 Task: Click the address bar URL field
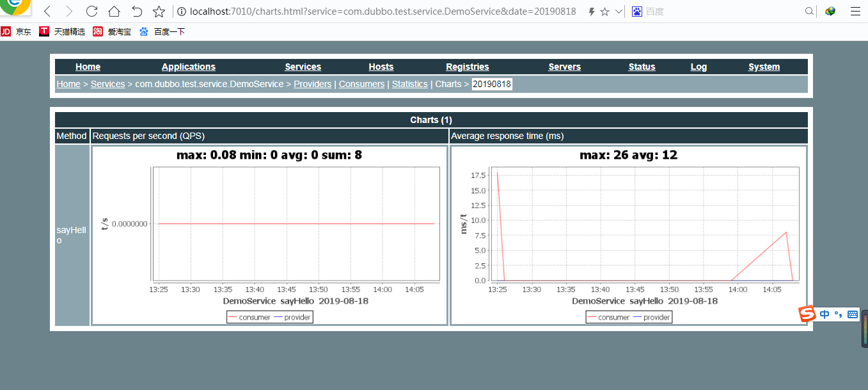(x=383, y=12)
